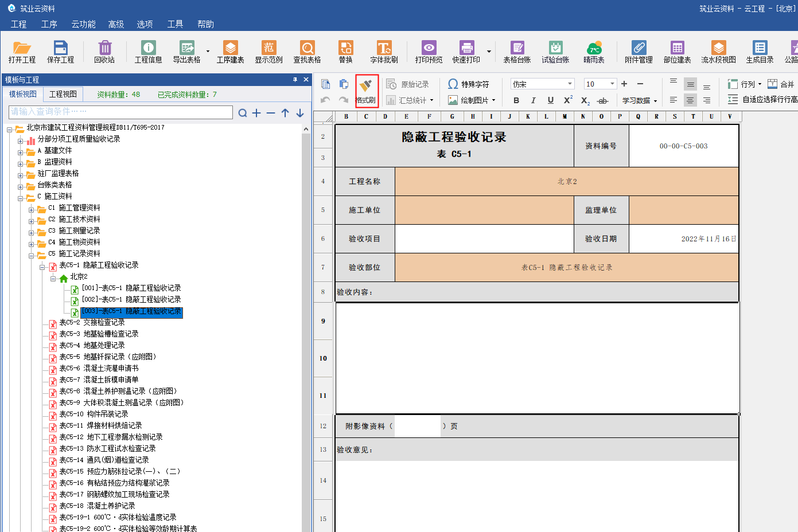Open the 高级 menu

click(x=116, y=24)
